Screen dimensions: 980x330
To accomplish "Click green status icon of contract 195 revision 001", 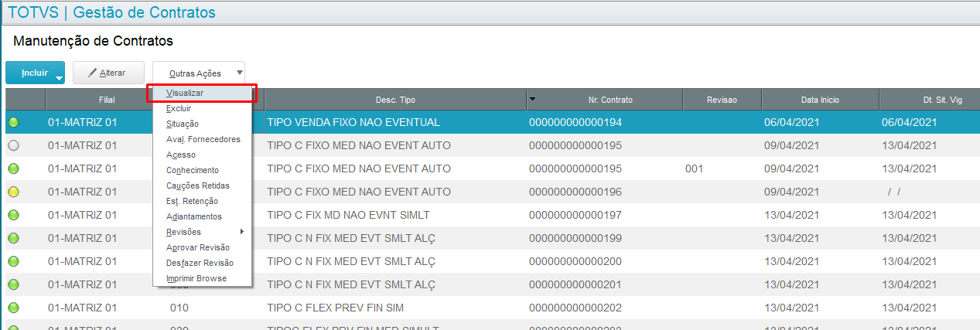I will [13, 168].
